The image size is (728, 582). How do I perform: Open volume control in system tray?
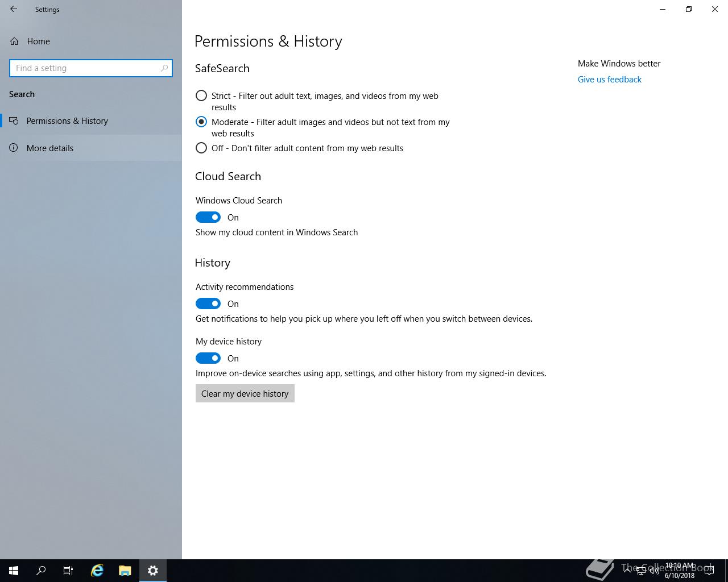pos(655,571)
